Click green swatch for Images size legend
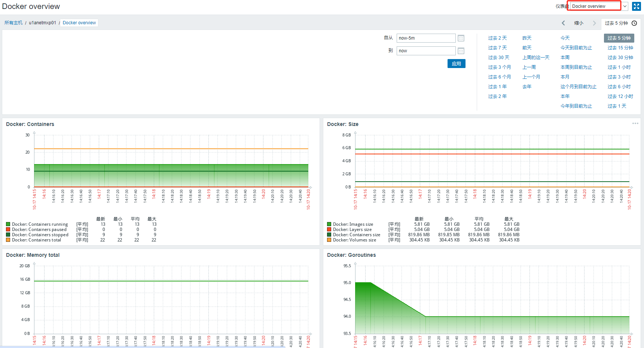The image size is (644, 348). pyautogui.click(x=329, y=224)
